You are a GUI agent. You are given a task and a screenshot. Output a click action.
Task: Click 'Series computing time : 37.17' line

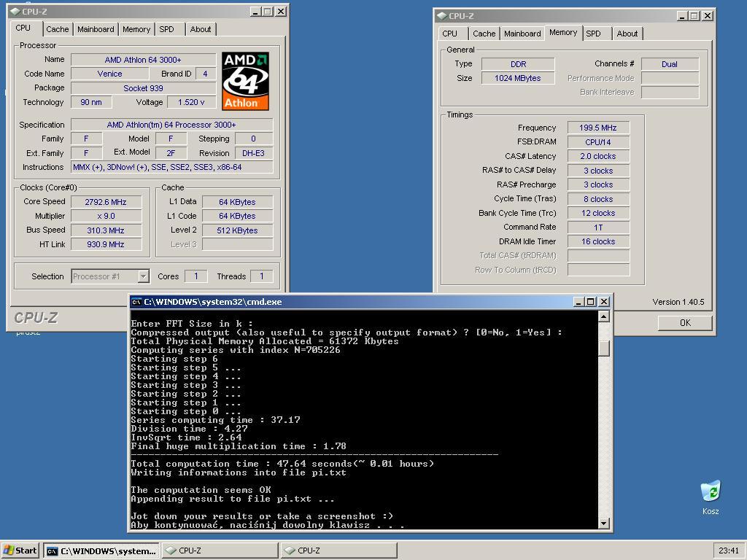pyautogui.click(x=215, y=420)
